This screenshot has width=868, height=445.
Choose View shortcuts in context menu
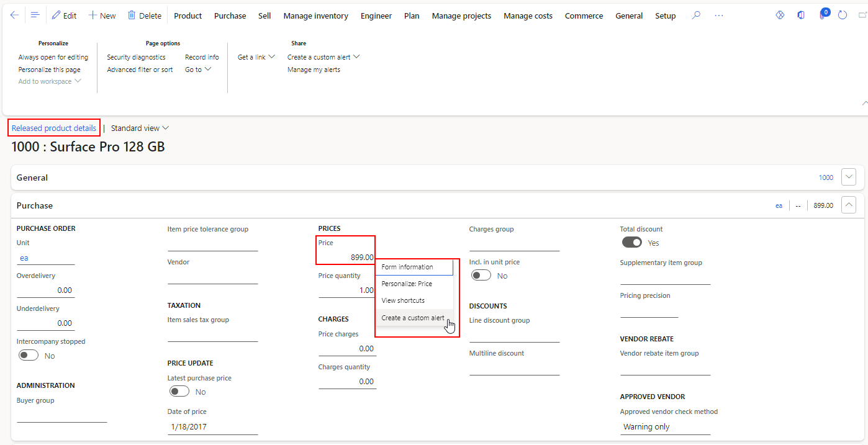pos(414,300)
